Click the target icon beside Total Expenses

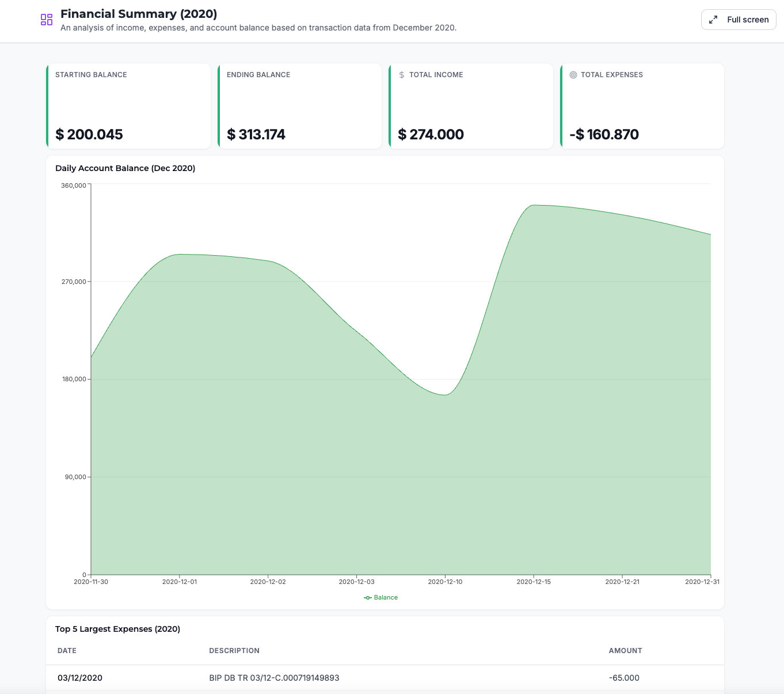[x=573, y=75]
